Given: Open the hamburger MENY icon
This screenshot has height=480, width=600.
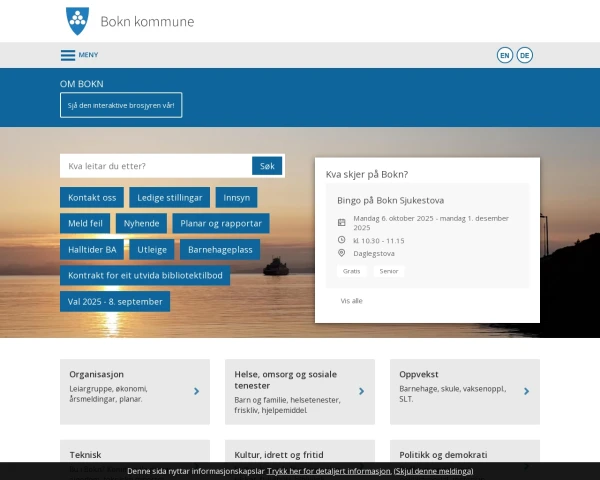Looking at the screenshot, I should pos(68,55).
